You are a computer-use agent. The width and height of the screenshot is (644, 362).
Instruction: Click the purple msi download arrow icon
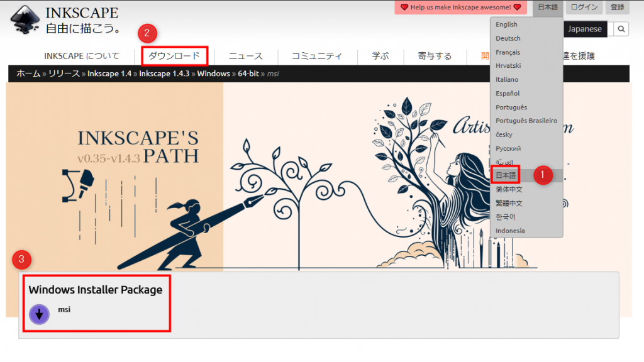(39, 314)
